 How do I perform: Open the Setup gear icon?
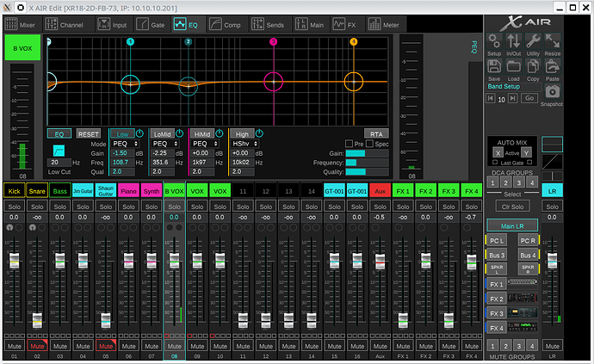[494, 40]
